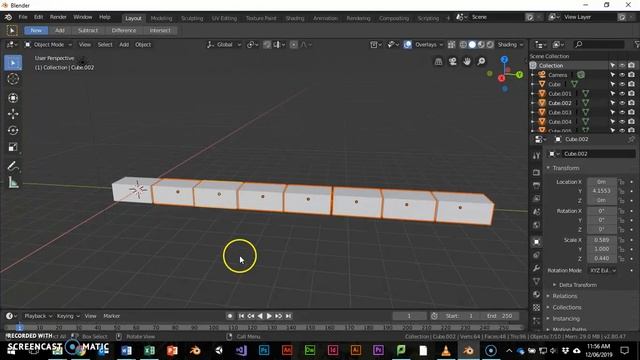Viewport: 640px width, 360px height.
Task: Open the Material properties sphere tab
Action: pos(536,294)
